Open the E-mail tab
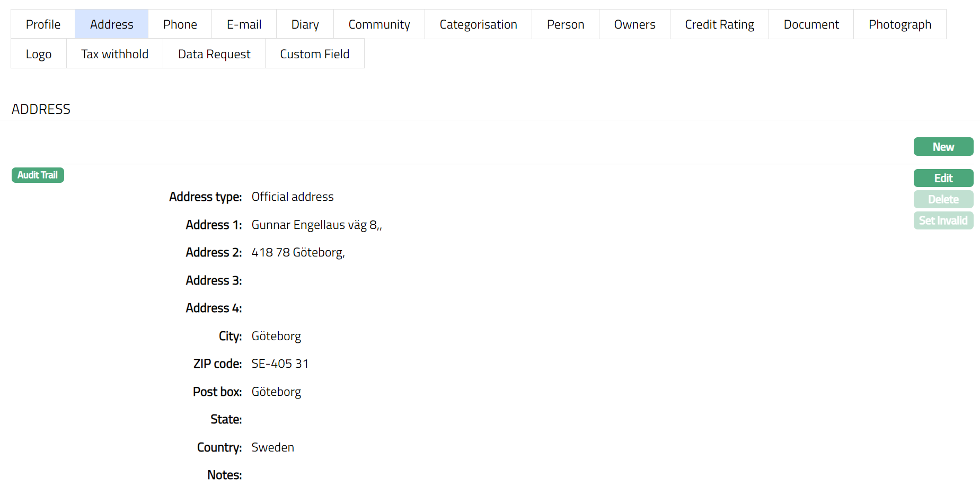The height and width of the screenshot is (487, 980). click(x=244, y=24)
